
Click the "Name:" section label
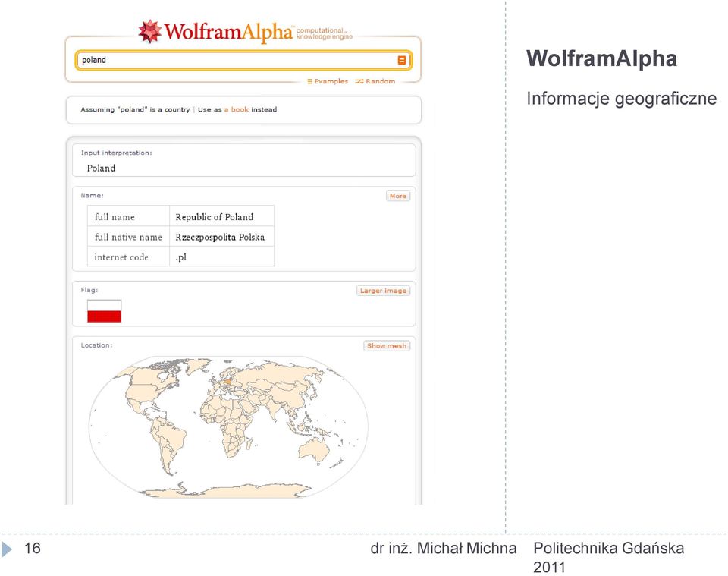[92, 196]
